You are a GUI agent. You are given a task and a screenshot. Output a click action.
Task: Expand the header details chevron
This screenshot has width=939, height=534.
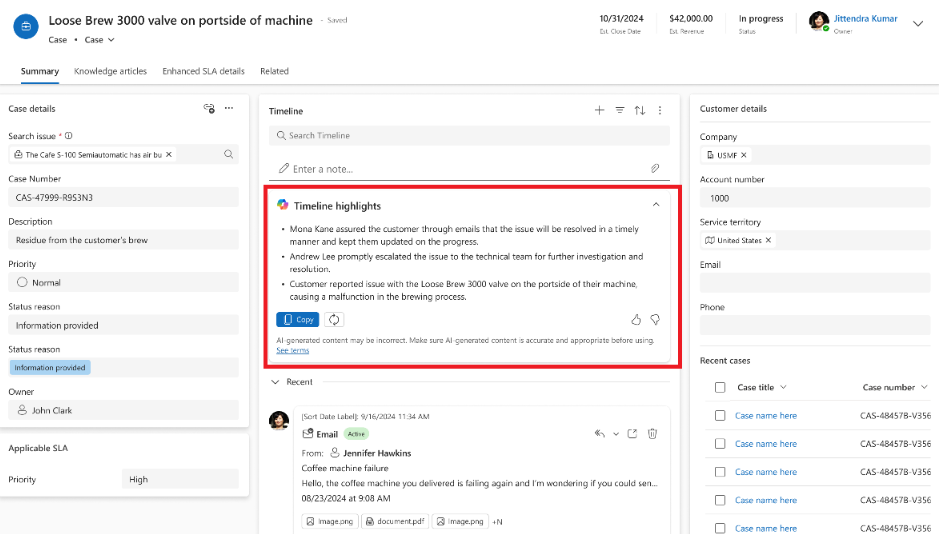[x=917, y=24]
